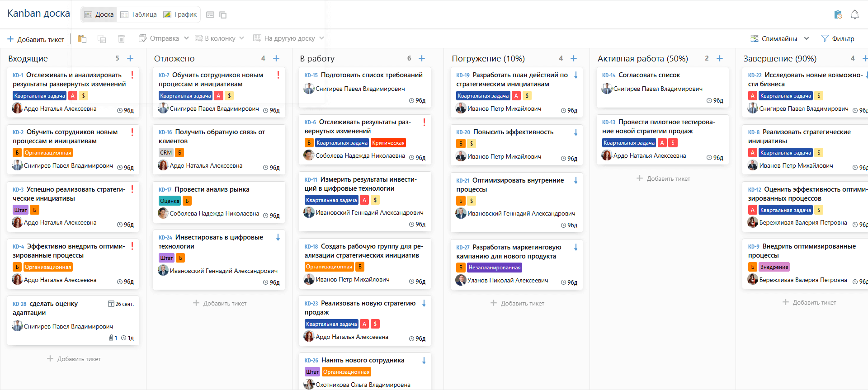Switch to the График tab

[x=180, y=14]
